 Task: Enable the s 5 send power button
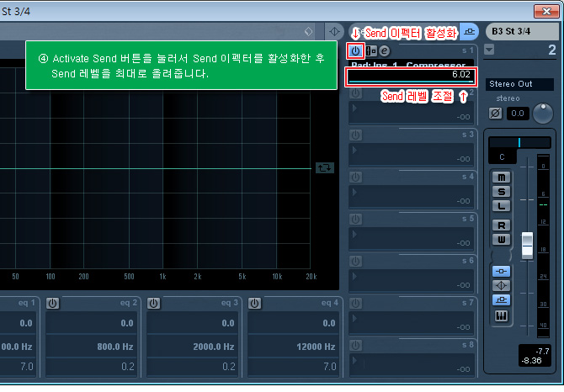355,220
